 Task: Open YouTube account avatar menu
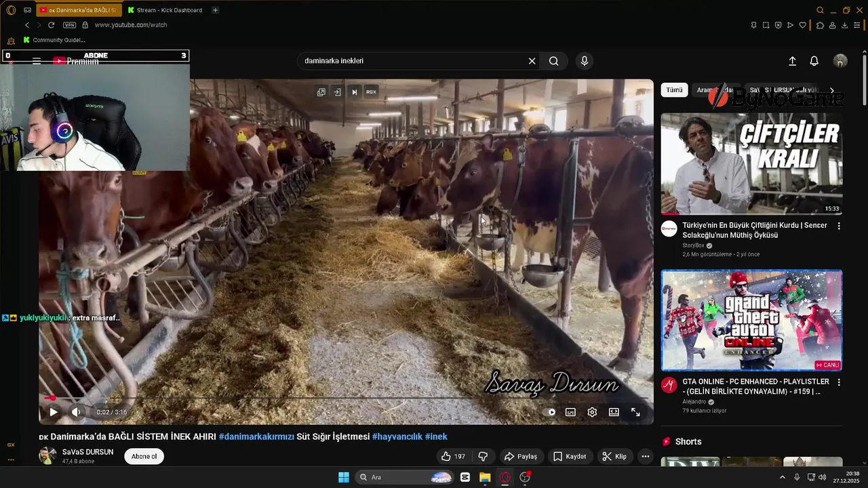tap(840, 61)
